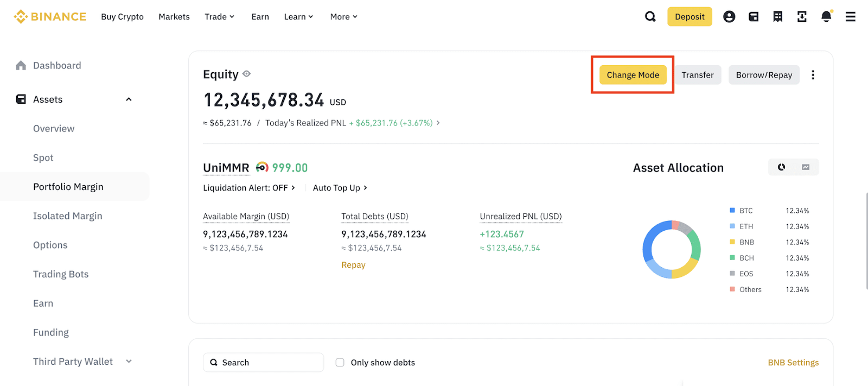The width and height of the screenshot is (868, 386).
Task: Open the notifications bell
Action: click(826, 17)
